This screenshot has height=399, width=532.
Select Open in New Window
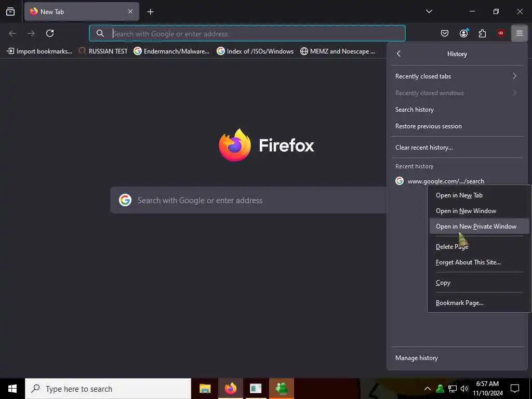(479, 211)
